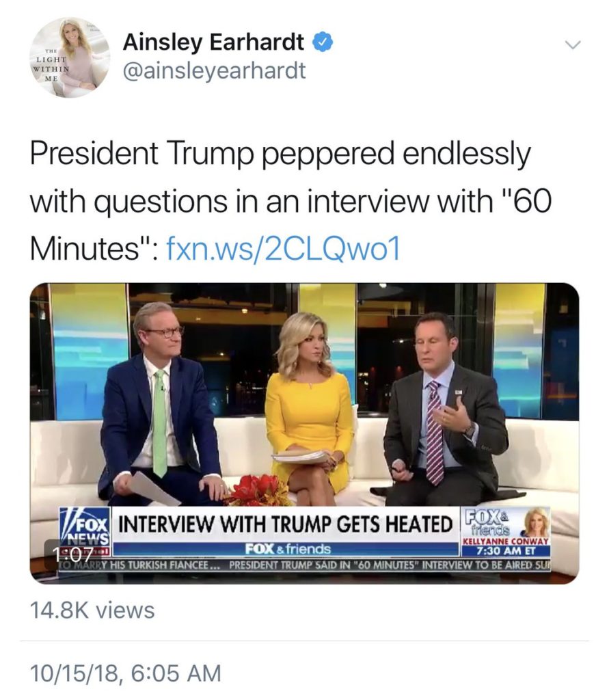The height and width of the screenshot is (700, 609).
Task: Click the tweet text about 60 Minutes
Action: point(290,200)
